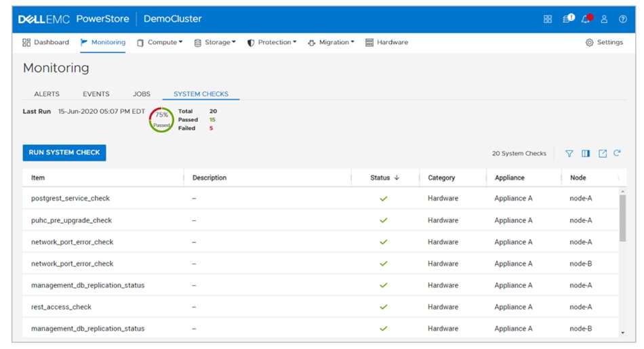Open the apps grid icon in header
This screenshot has width=644, height=349.
pyautogui.click(x=548, y=19)
